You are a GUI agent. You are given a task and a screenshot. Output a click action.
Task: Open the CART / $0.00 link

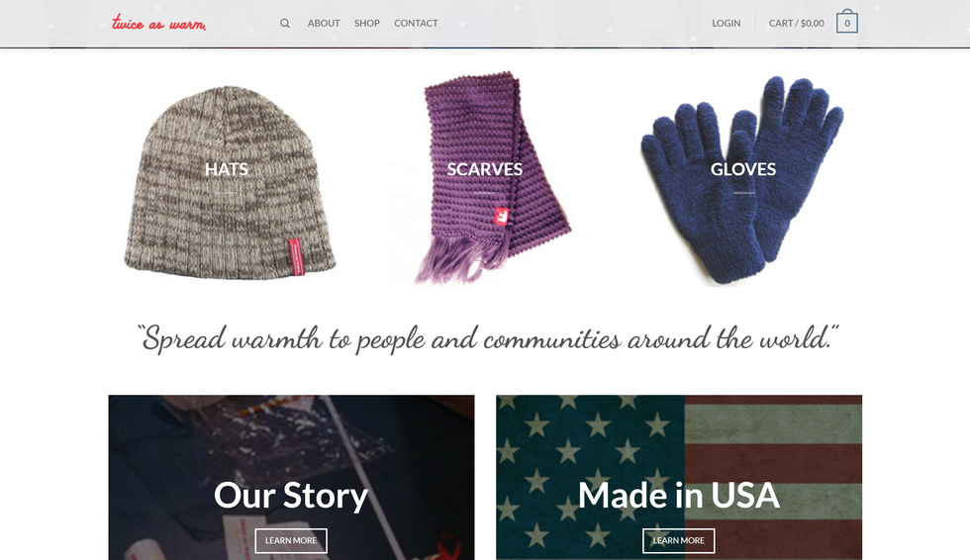796,24
